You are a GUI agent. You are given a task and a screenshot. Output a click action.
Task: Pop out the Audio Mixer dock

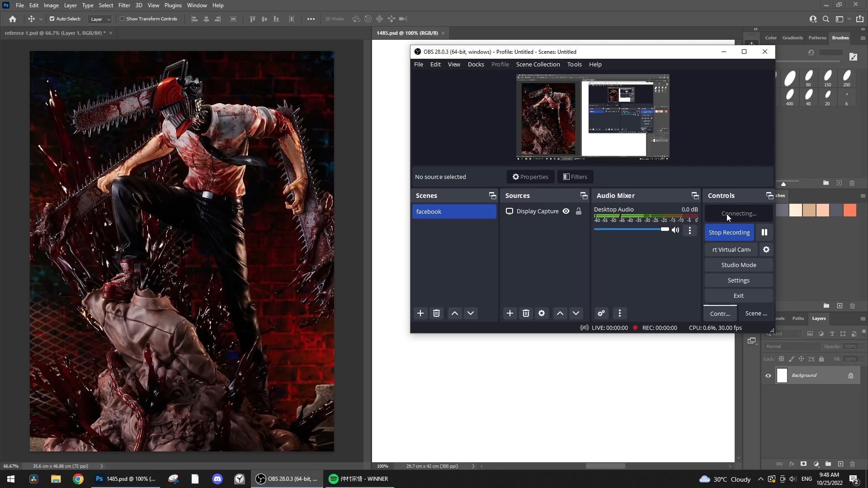click(695, 196)
